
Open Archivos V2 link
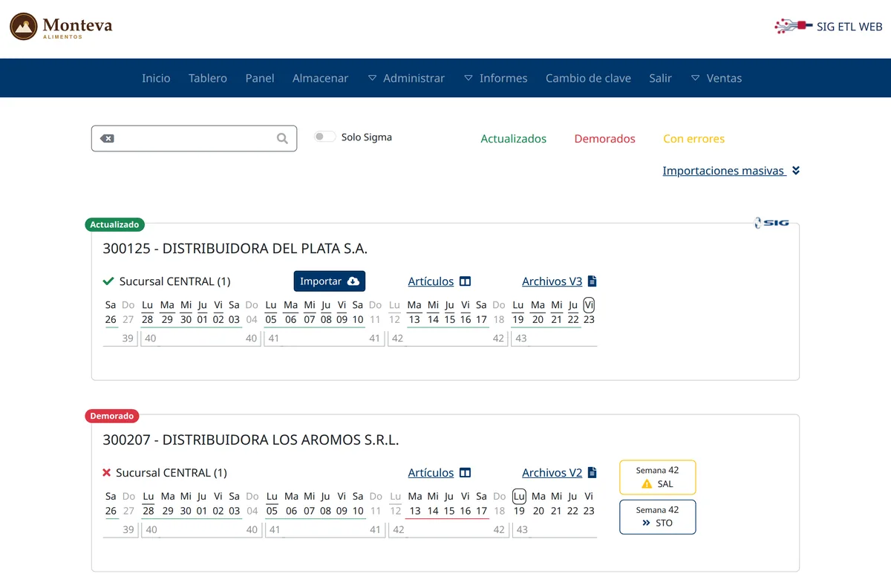[552, 473]
